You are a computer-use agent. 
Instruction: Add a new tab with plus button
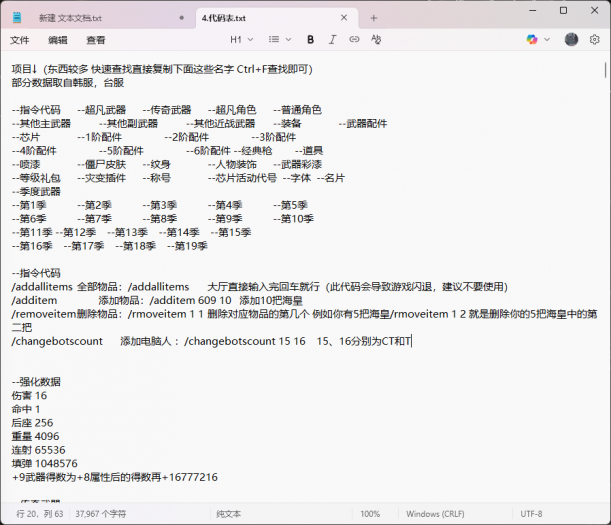tap(374, 18)
